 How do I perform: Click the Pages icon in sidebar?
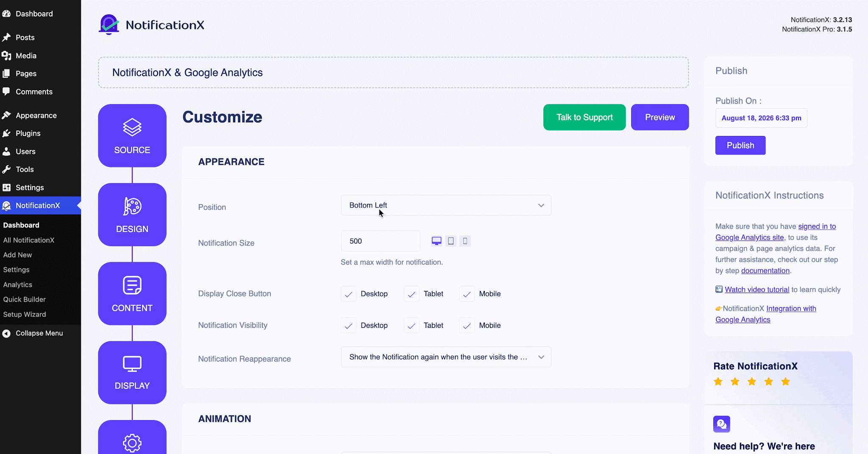[x=6, y=73]
